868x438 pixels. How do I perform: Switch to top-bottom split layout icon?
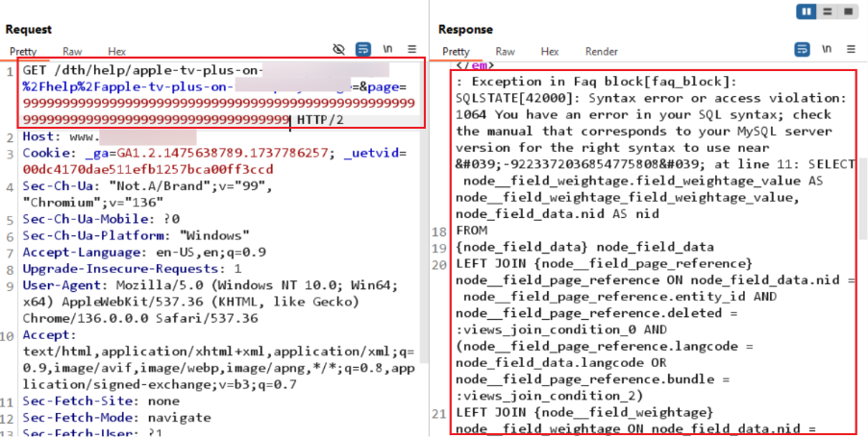point(828,12)
